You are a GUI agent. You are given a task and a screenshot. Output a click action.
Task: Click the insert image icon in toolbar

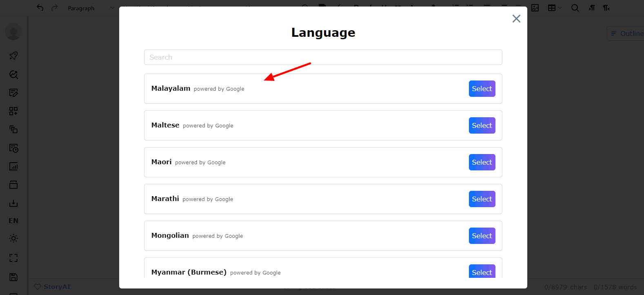[x=535, y=8]
